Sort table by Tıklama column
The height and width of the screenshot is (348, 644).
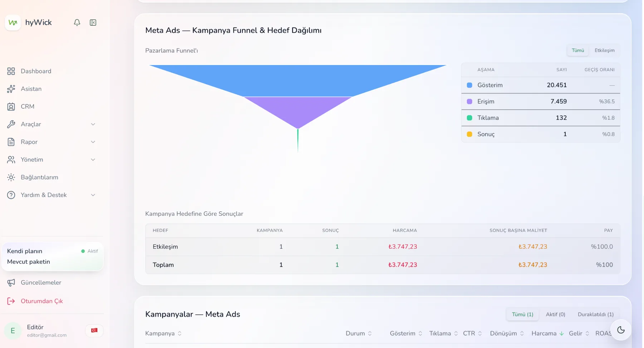click(x=444, y=333)
